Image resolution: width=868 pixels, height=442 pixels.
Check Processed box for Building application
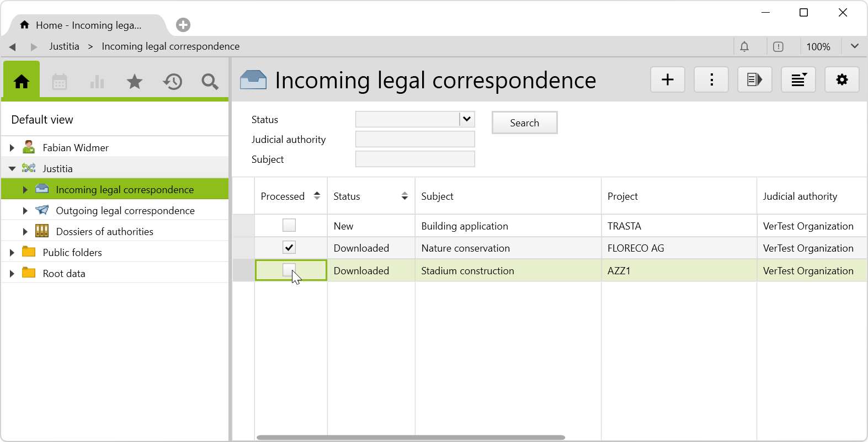pyautogui.click(x=289, y=225)
